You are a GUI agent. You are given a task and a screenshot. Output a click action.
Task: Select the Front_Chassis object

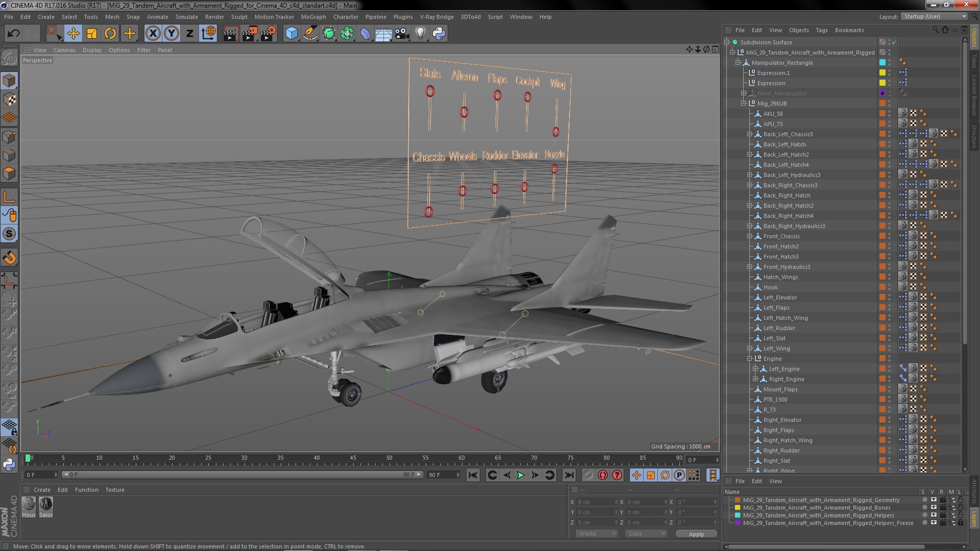pyautogui.click(x=781, y=236)
